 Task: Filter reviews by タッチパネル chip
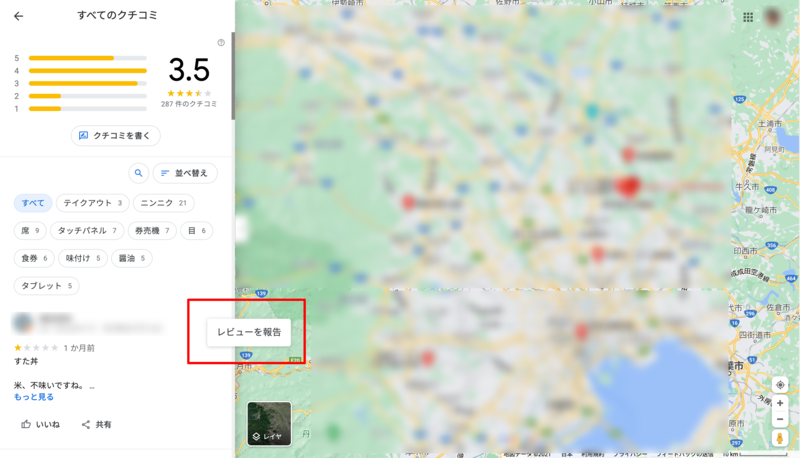click(x=87, y=231)
